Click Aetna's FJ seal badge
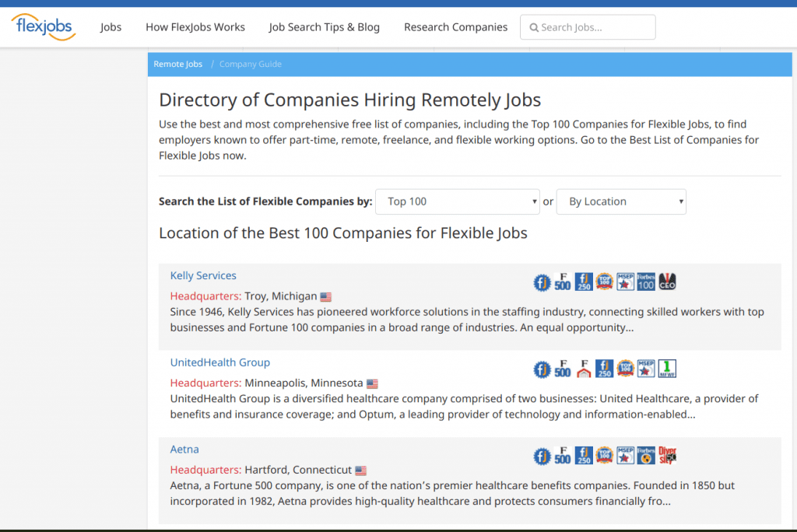Screen dimensions: 797x532 click(542, 456)
